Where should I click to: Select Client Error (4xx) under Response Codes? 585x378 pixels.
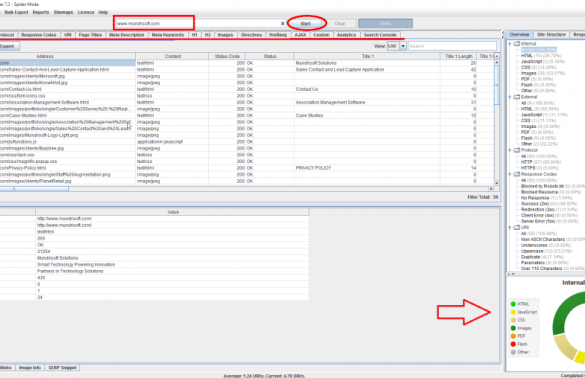pyautogui.click(x=549, y=215)
